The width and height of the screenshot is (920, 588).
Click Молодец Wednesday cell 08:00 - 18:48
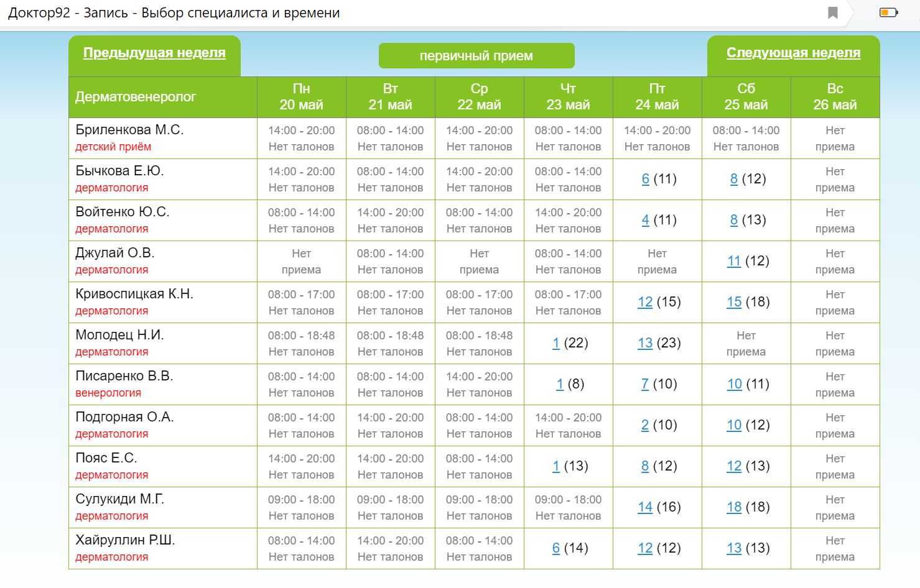[x=480, y=344]
